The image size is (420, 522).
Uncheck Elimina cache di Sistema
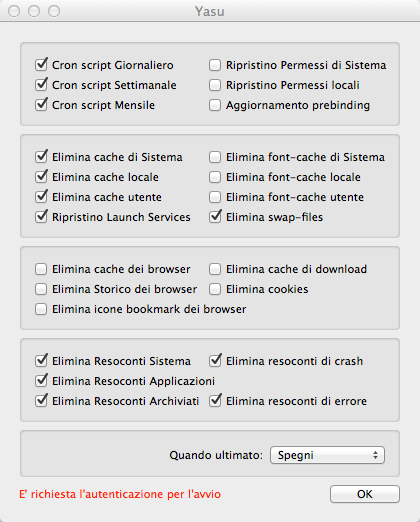click(x=41, y=157)
